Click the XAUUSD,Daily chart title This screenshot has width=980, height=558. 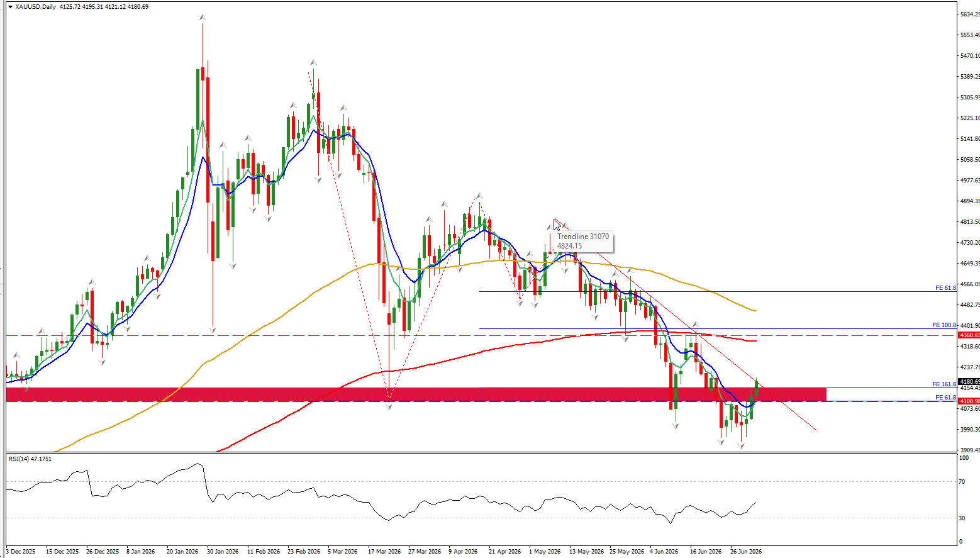click(x=35, y=7)
